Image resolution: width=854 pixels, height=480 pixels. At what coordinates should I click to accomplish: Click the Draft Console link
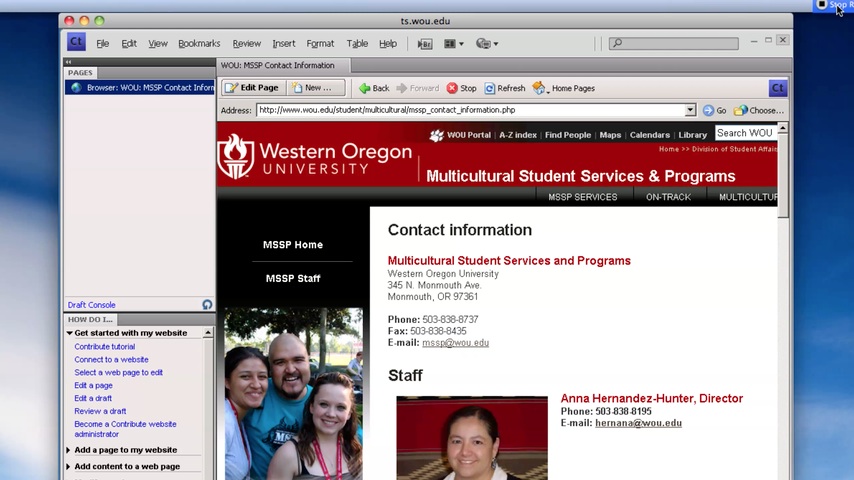pyautogui.click(x=92, y=305)
